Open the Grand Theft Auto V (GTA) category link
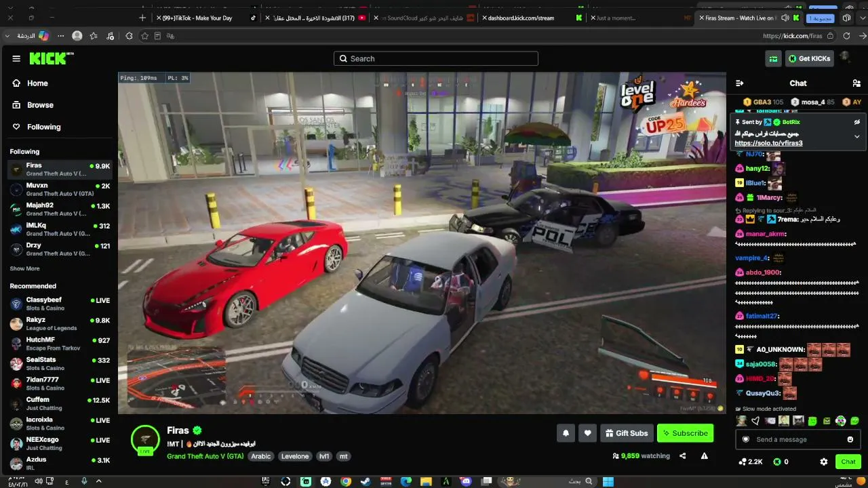The image size is (868, 488). pos(205,456)
